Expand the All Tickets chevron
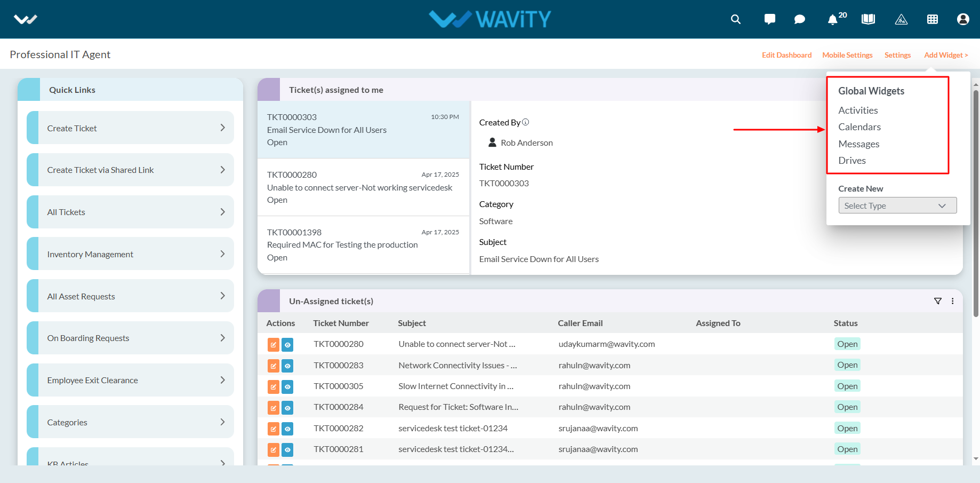 click(222, 212)
